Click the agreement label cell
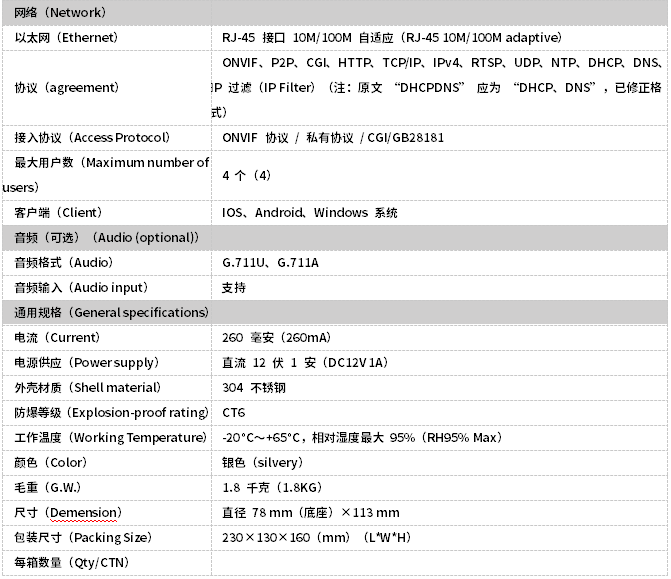Viewport: 671px width, 579px height. (x=66, y=88)
